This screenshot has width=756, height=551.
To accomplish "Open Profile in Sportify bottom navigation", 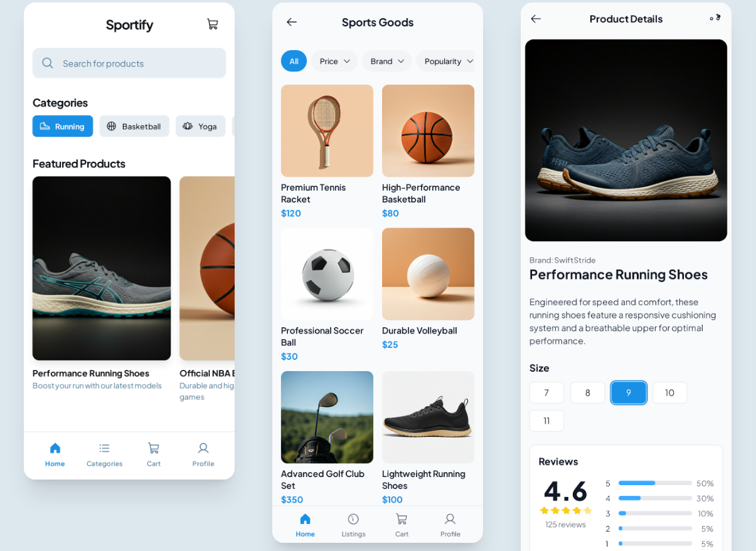I will [x=203, y=455].
